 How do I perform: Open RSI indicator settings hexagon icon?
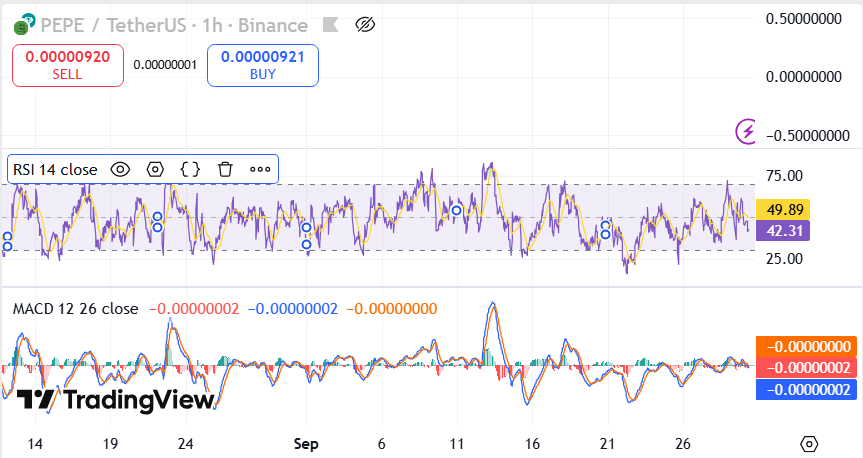[x=155, y=170]
